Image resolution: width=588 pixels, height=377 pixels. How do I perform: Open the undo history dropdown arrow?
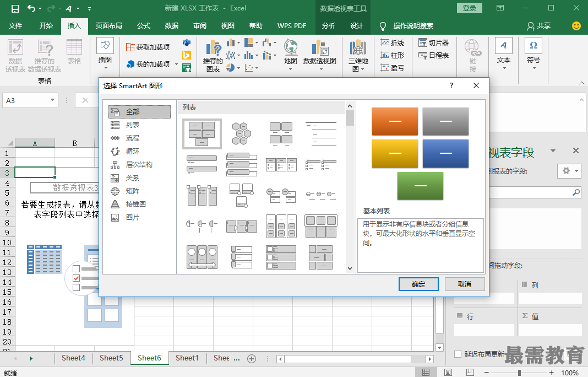[x=40, y=8]
